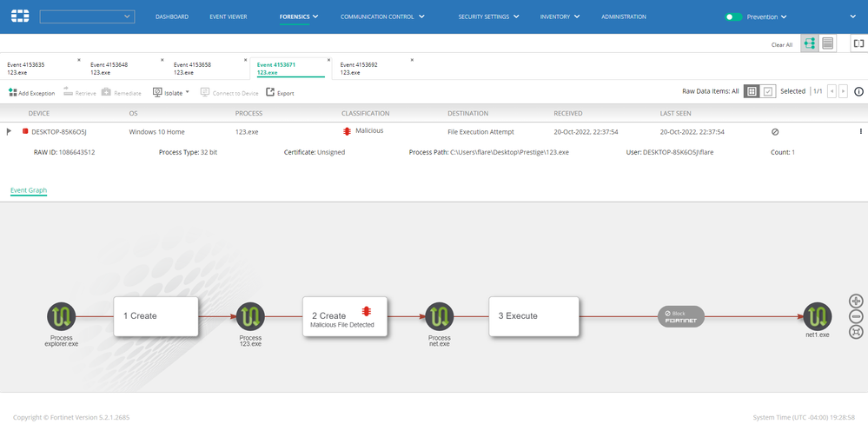Close the Event 4153671 tab
Viewport: 868px width, 424px height.
point(328,60)
